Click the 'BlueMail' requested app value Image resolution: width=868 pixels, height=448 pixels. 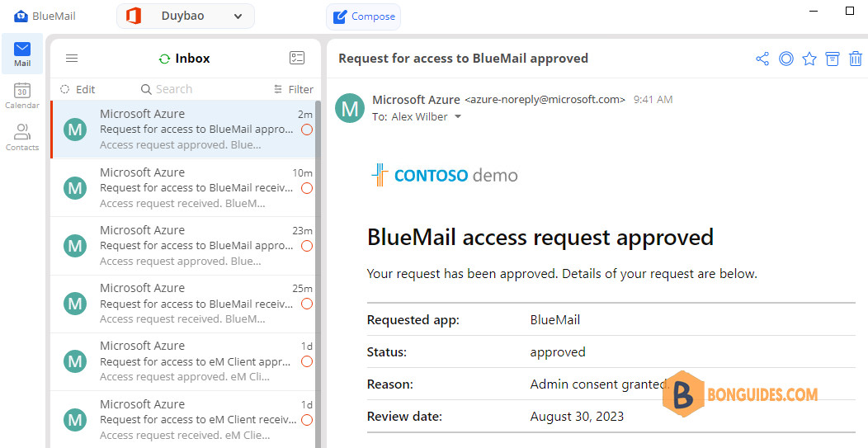click(555, 319)
